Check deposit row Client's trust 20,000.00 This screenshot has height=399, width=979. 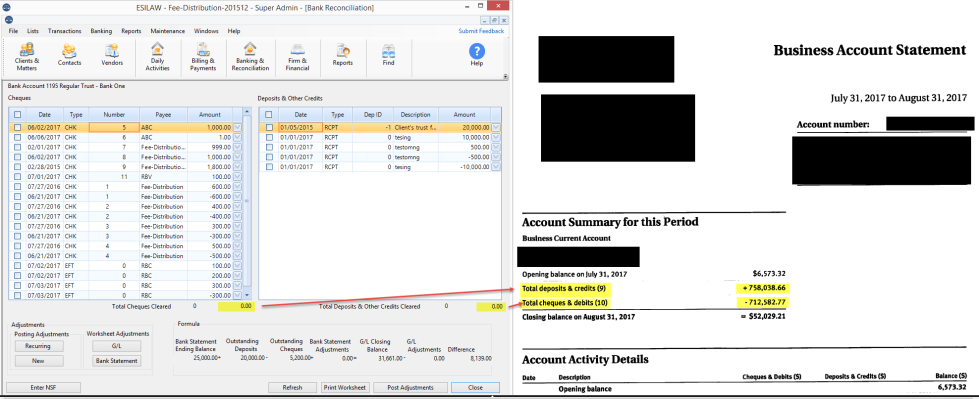(268, 127)
